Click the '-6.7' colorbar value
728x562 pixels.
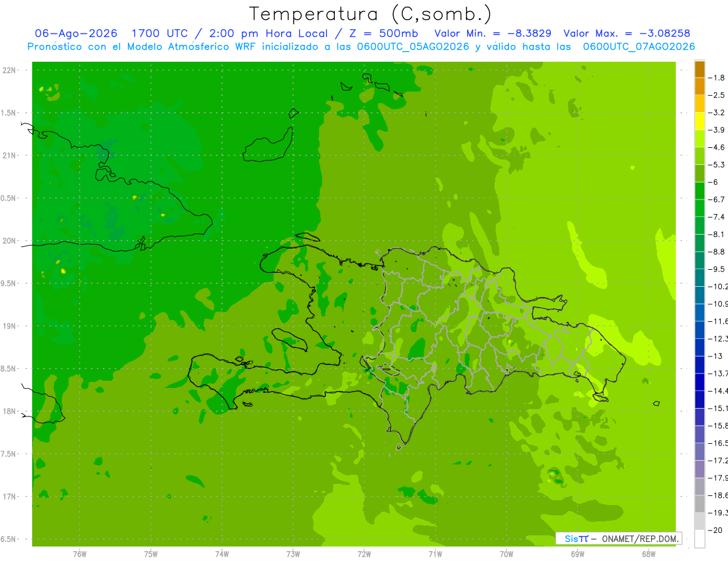tap(716, 199)
